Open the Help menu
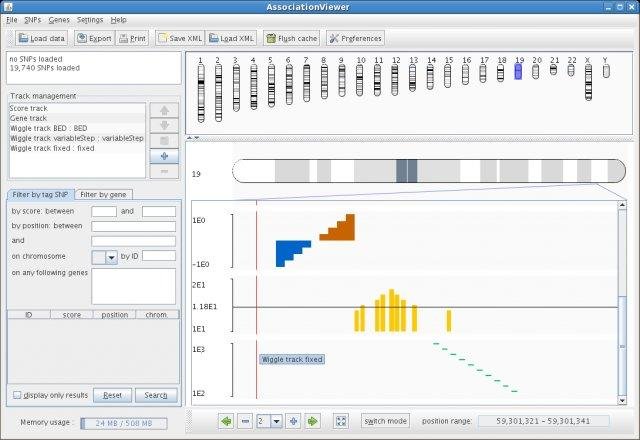This screenshot has width=640, height=440. pyautogui.click(x=118, y=20)
